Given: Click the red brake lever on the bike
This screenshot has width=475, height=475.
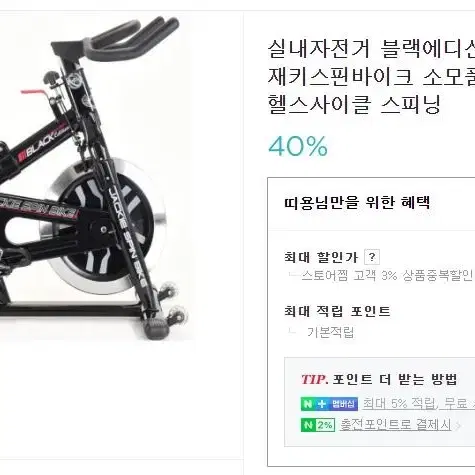Looking at the screenshot, I should [x=33, y=92].
